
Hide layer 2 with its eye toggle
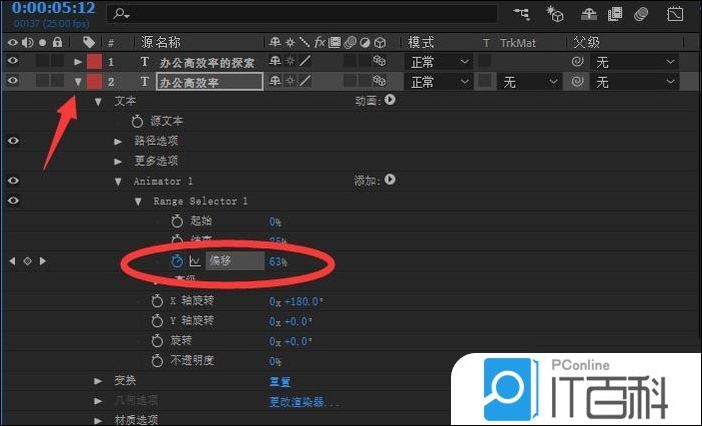click(x=13, y=81)
